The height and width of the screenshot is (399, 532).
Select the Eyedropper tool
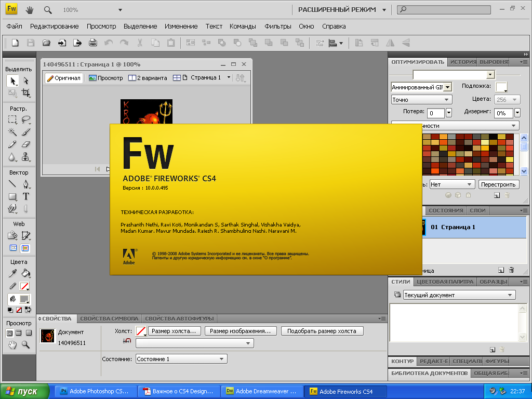pos(12,273)
